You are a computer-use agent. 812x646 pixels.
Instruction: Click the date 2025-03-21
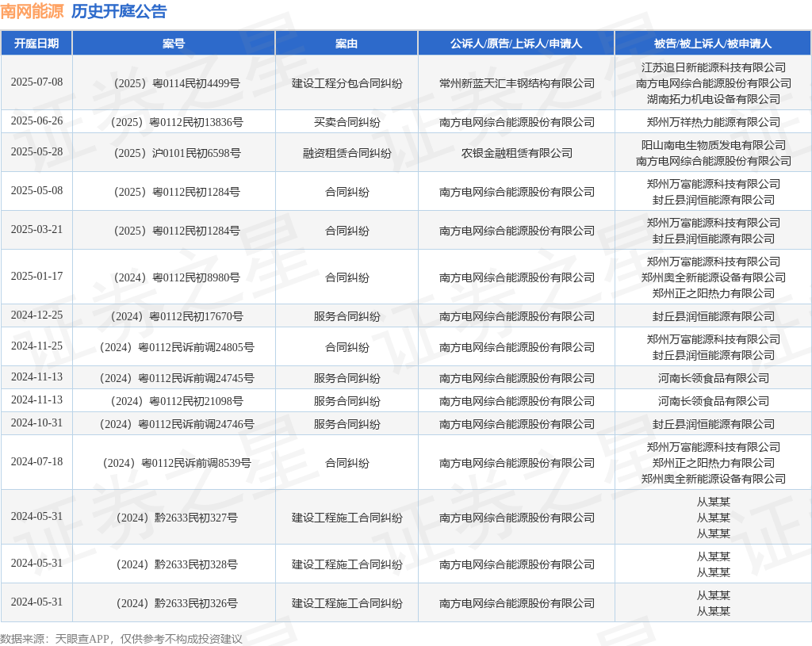[x=36, y=229]
